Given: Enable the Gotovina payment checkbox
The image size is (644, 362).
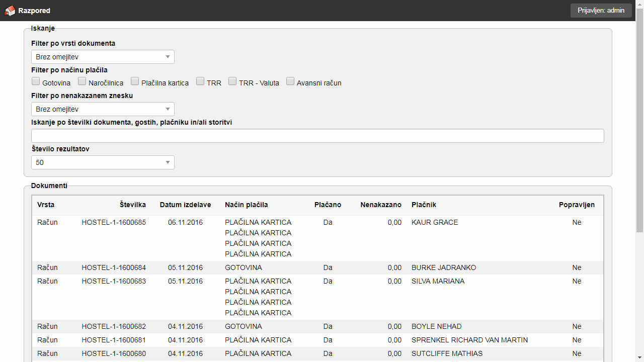Looking at the screenshot, I should pos(36,81).
